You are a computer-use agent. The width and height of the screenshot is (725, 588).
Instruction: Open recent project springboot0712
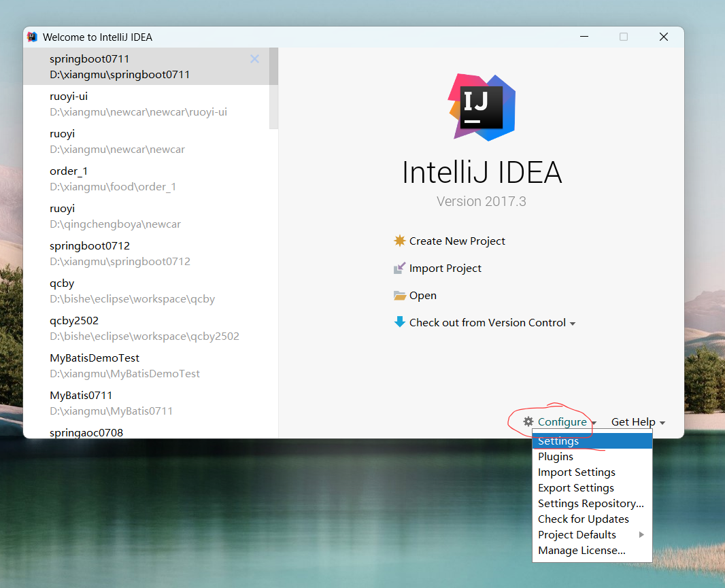coord(146,254)
